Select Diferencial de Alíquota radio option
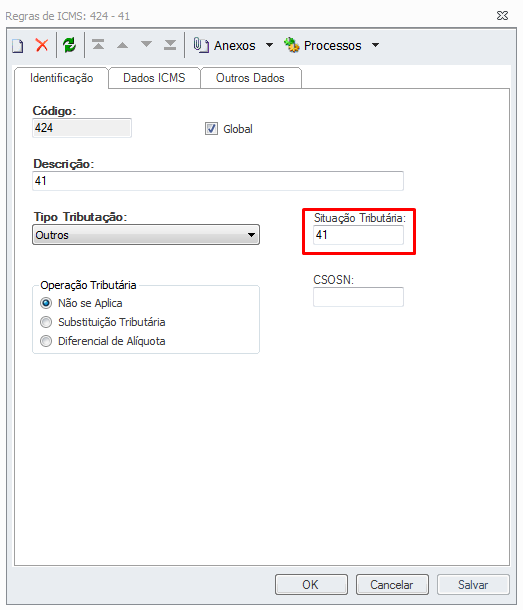Screen dimensions: 523x610 pos(46,341)
